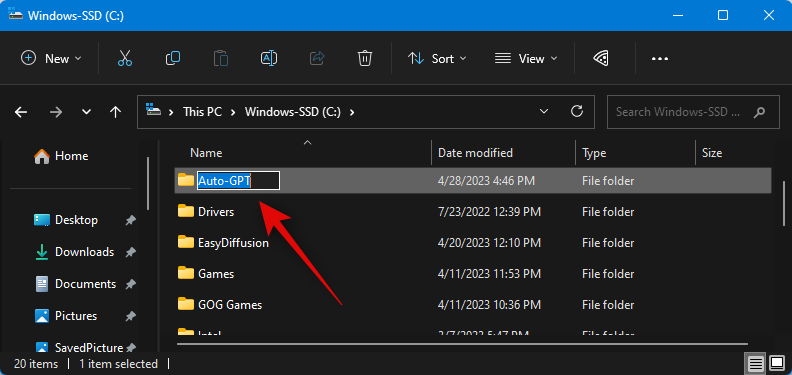This screenshot has height=375, width=792.
Task: Sort by Name column header
Action: point(206,153)
